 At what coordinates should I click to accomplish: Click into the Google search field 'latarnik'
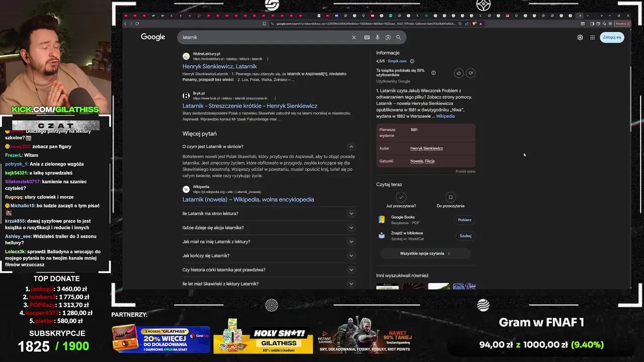[x=264, y=37]
